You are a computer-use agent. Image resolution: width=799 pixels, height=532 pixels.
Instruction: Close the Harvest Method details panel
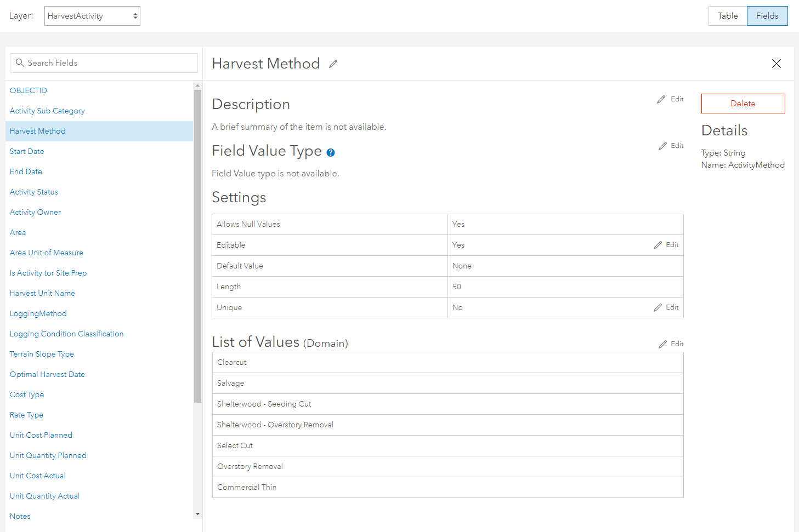(x=776, y=64)
